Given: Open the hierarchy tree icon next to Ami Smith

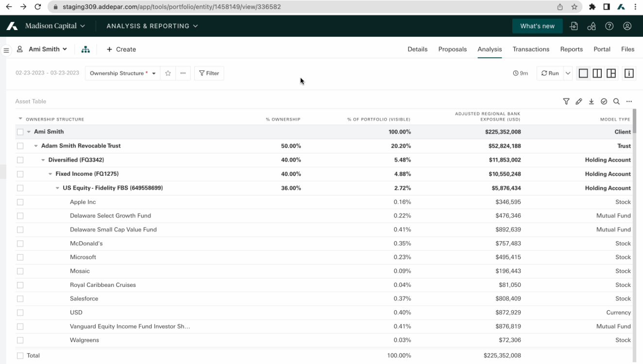Looking at the screenshot, I should click(85, 50).
